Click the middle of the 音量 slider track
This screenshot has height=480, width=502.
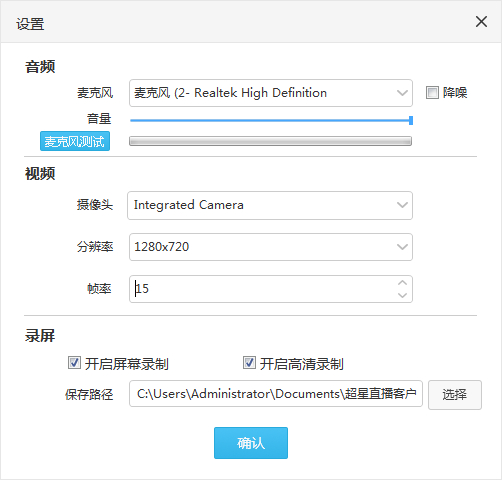pyautogui.click(x=271, y=120)
